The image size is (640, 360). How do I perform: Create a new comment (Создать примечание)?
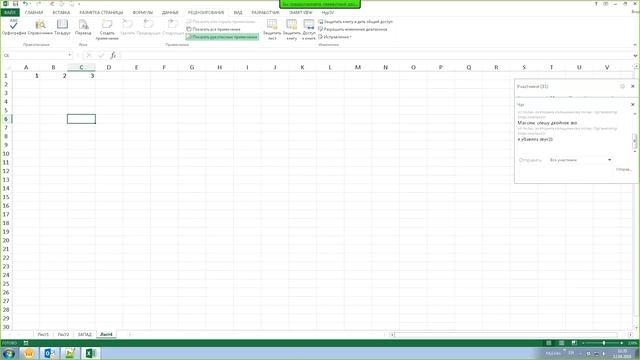(x=107, y=29)
